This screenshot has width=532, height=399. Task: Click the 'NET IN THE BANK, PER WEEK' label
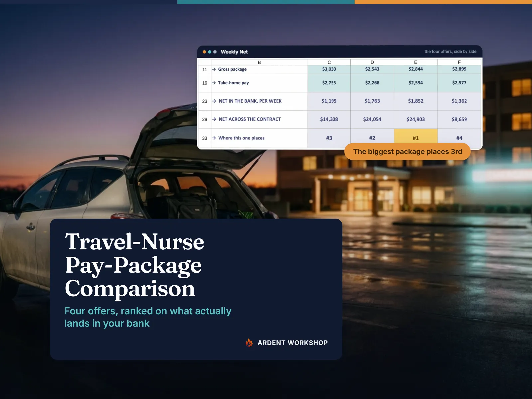[x=250, y=101]
